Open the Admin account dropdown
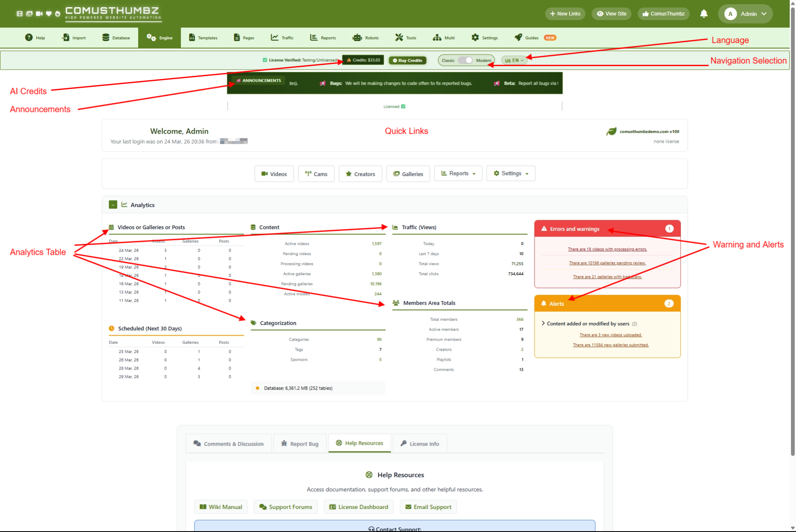 pos(745,14)
